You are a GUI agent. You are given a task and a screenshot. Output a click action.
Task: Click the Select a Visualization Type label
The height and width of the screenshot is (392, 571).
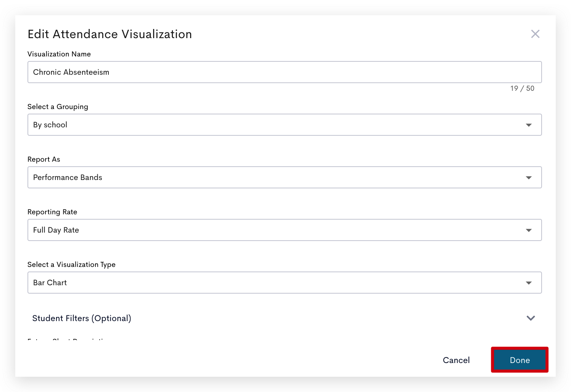tap(71, 265)
